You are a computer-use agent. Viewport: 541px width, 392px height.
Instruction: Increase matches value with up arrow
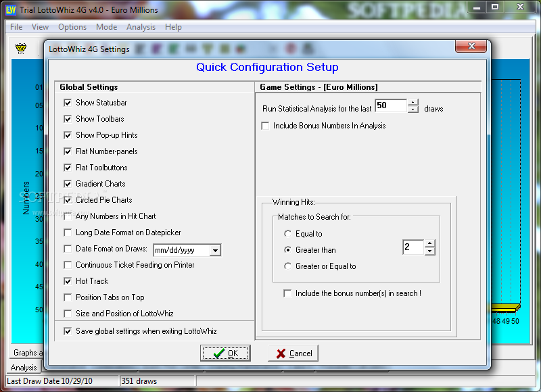429,243
